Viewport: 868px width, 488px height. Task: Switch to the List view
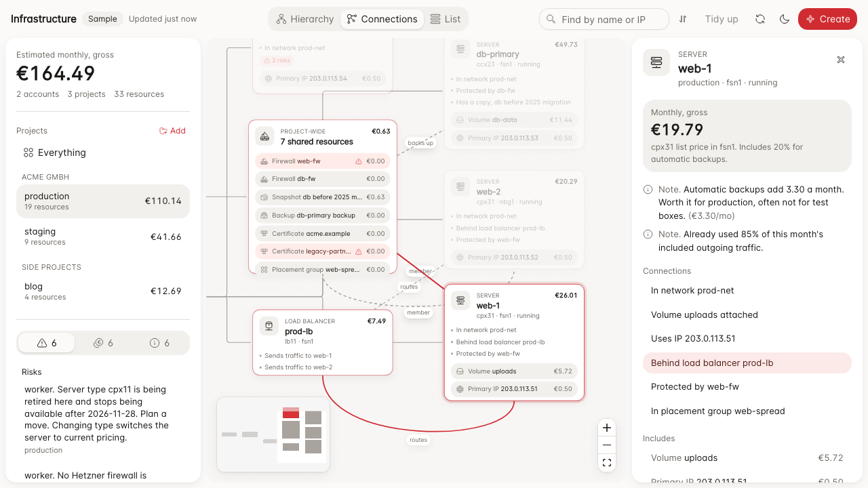(446, 19)
